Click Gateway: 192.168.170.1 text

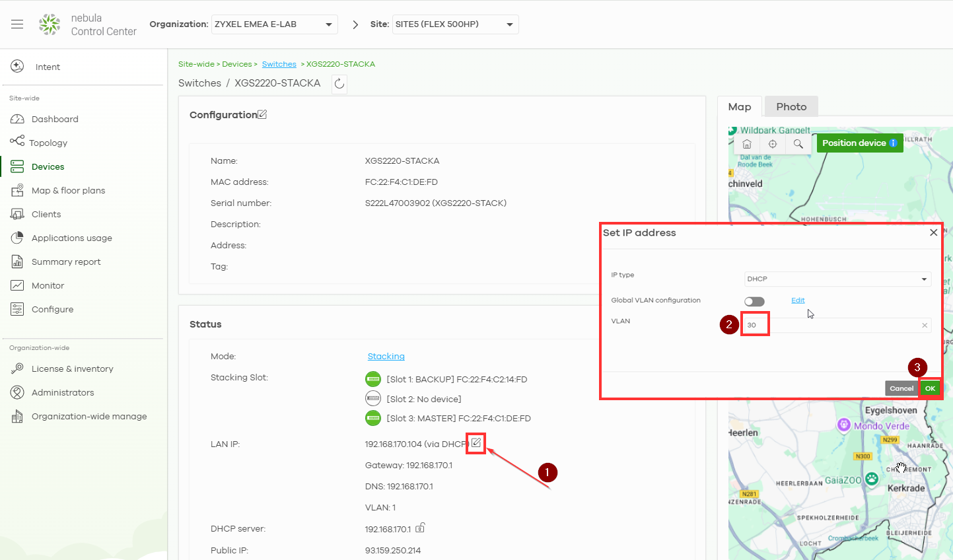[409, 465]
